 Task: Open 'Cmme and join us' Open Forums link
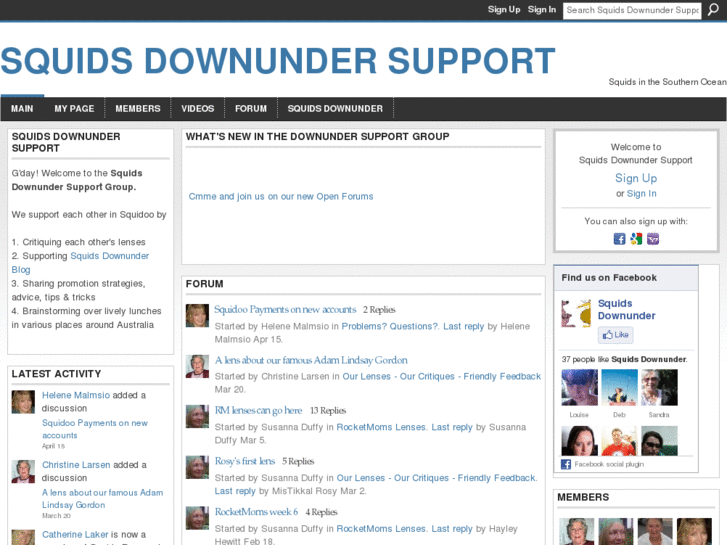(281, 196)
